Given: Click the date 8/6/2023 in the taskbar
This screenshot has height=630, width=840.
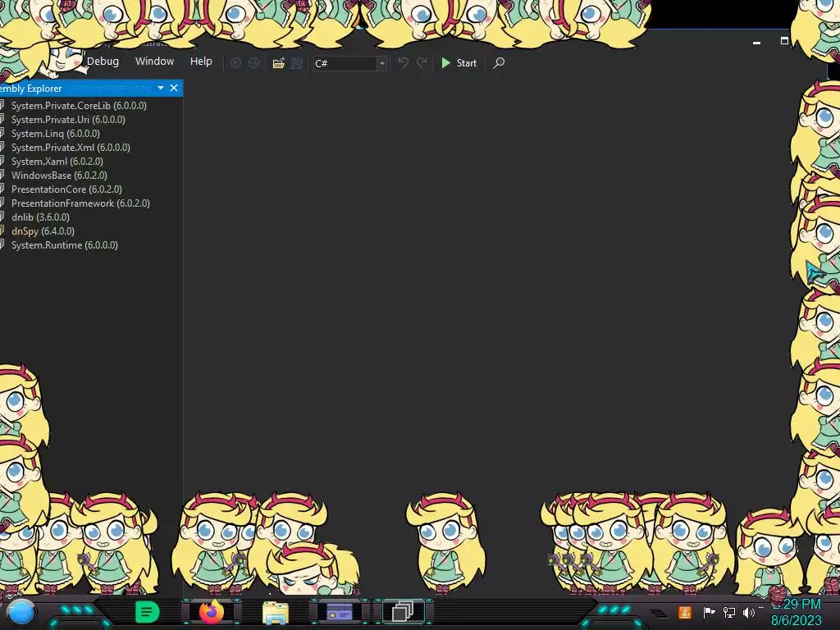Looking at the screenshot, I should click(796, 621).
